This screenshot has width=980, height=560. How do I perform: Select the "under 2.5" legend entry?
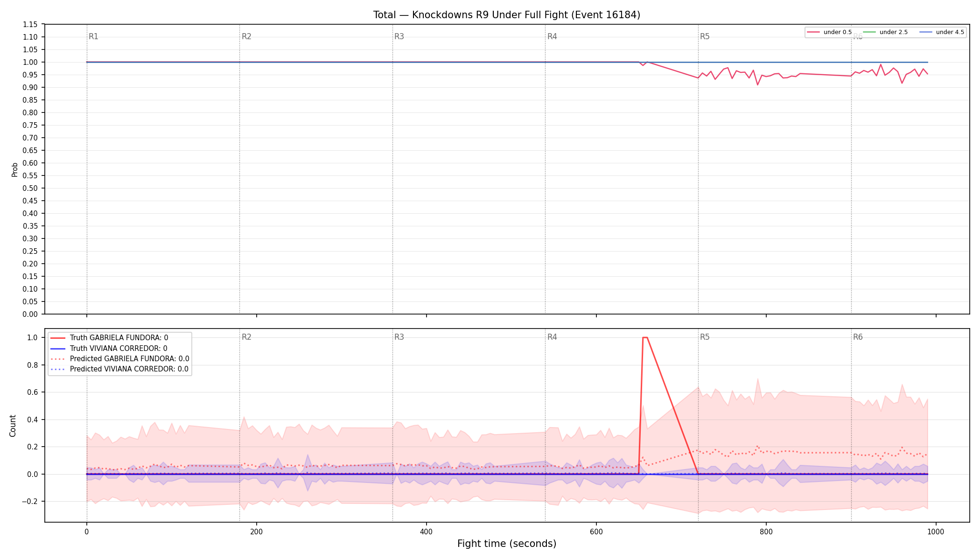[x=886, y=32]
